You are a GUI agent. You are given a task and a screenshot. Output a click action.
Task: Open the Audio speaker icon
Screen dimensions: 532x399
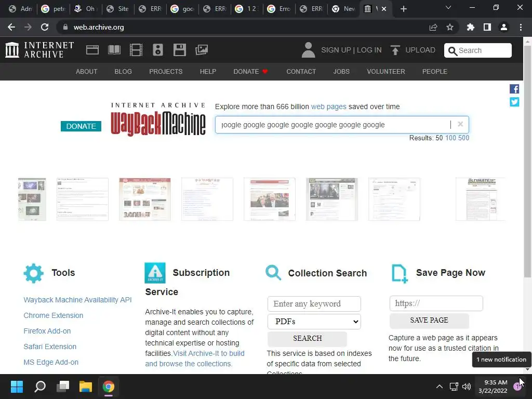tap(158, 50)
